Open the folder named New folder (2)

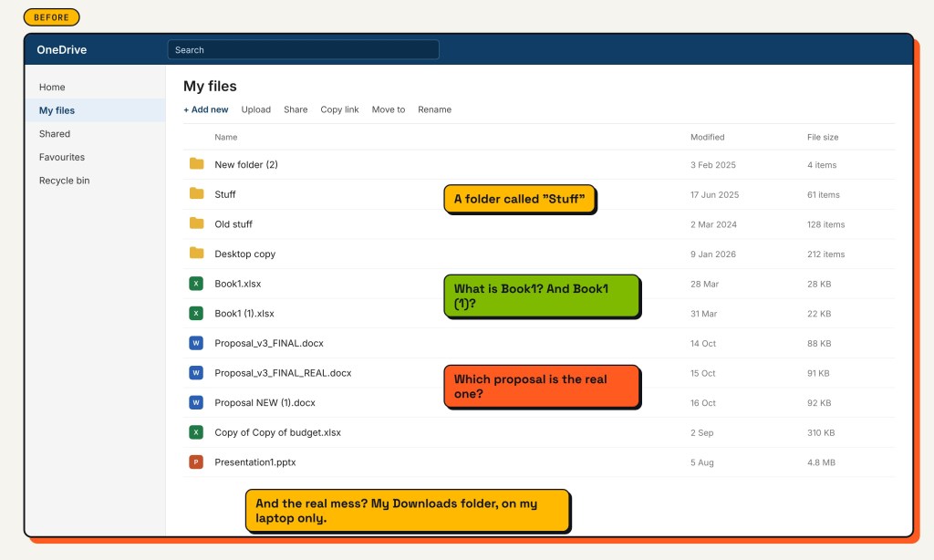click(x=246, y=164)
